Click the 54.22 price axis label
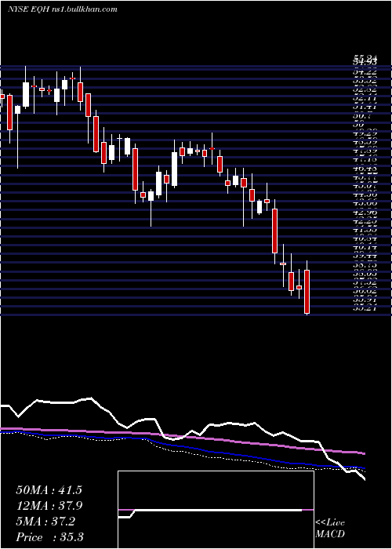 click(x=365, y=71)
